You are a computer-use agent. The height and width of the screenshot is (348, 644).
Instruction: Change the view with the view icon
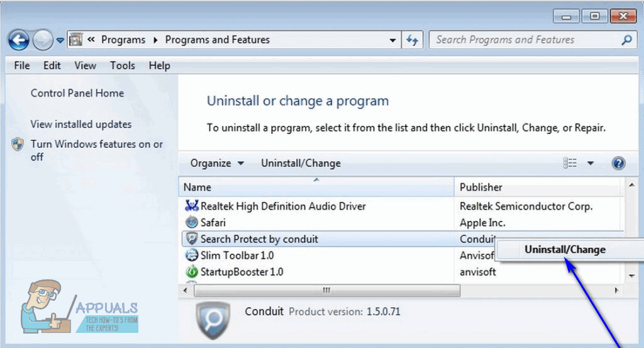[570, 163]
